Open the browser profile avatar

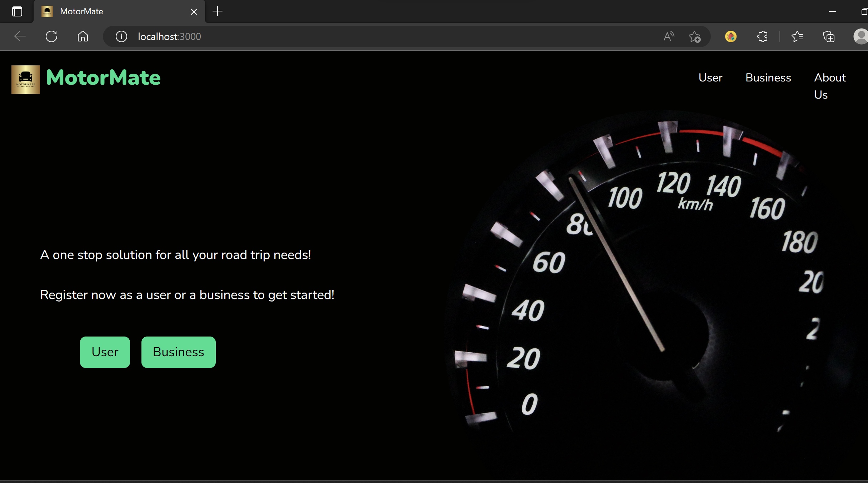tap(860, 36)
